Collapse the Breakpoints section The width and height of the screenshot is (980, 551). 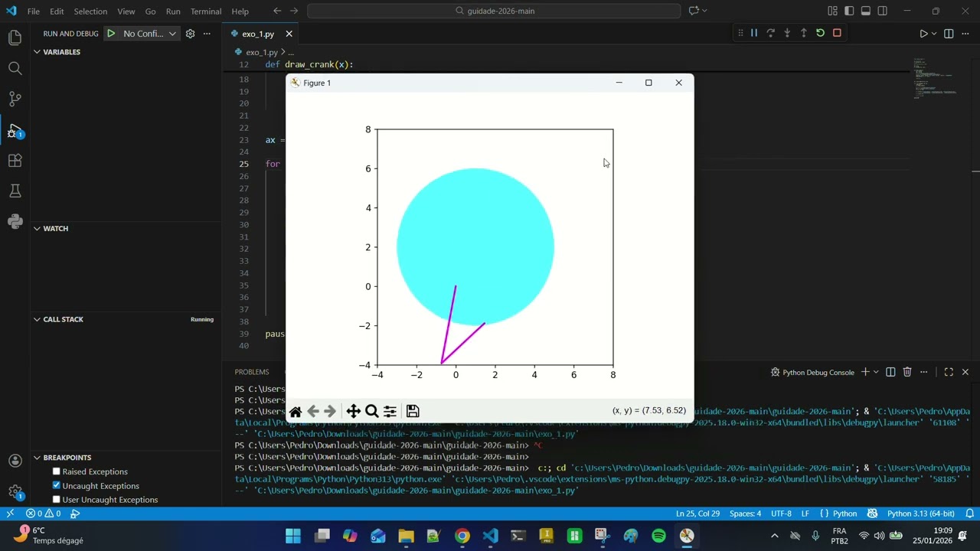click(37, 458)
